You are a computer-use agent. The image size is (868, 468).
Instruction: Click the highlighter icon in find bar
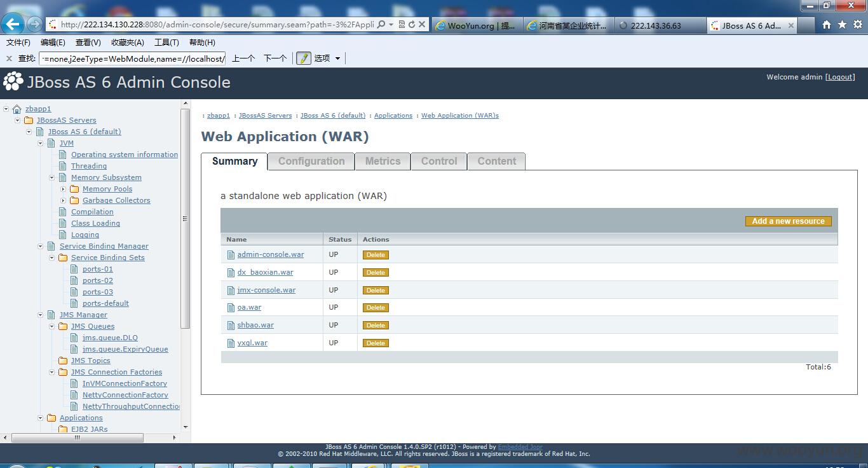303,58
